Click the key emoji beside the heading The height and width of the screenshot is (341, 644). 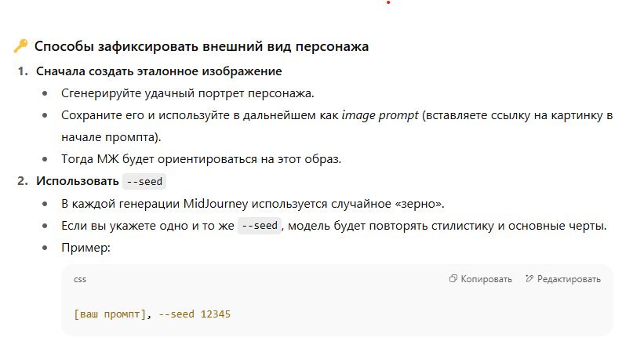click(20, 47)
